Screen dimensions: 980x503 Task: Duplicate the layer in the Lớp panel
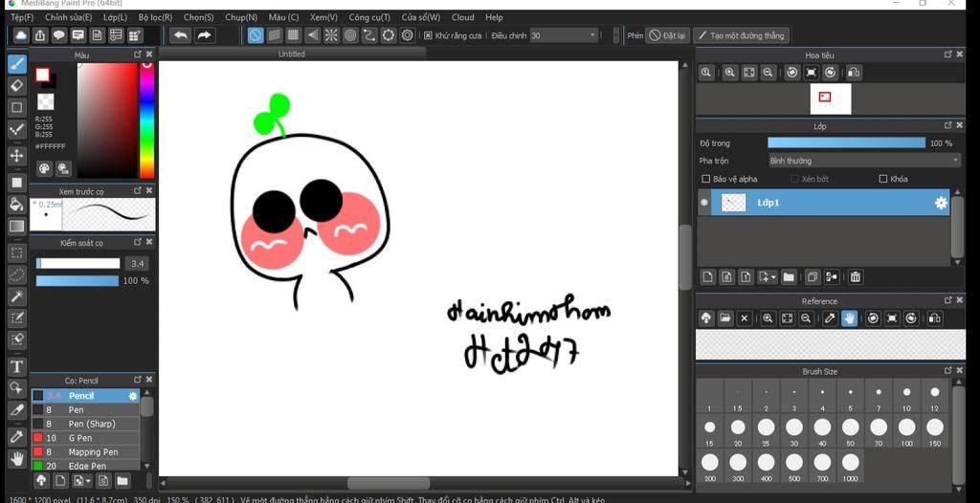pyautogui.click(x=813, y=276)
